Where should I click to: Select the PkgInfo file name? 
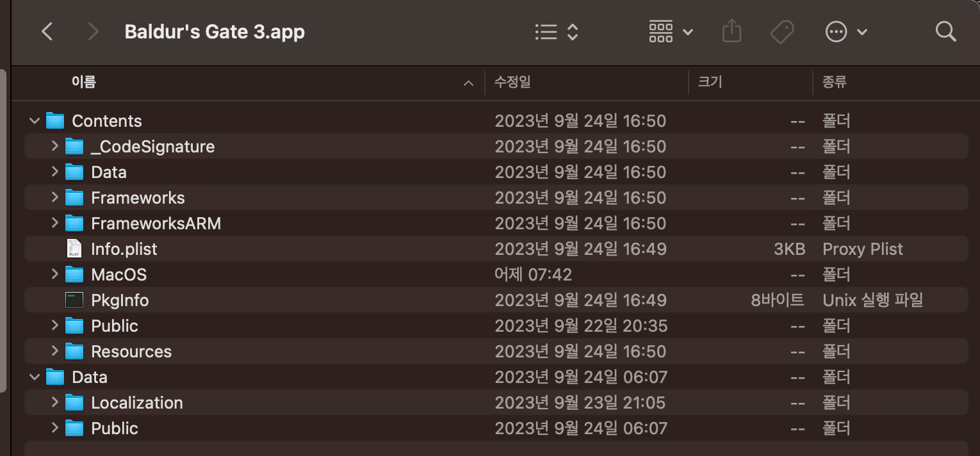click(x=120, y=300)
